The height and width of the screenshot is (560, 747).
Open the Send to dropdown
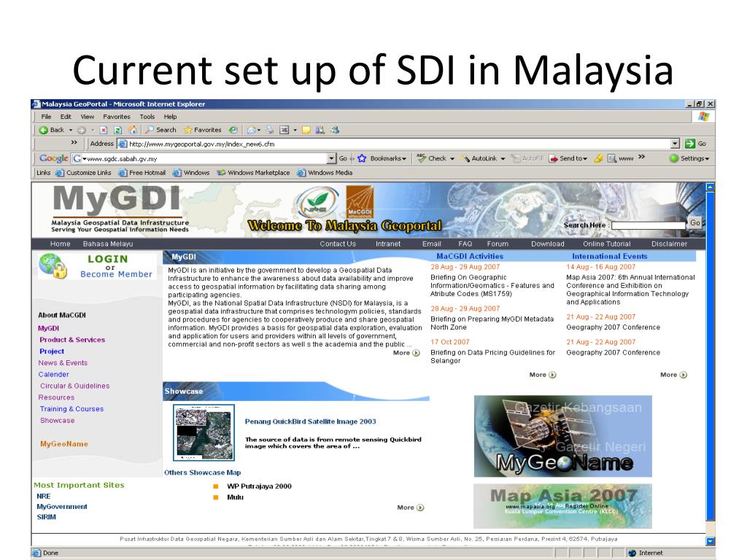[568, 158]
